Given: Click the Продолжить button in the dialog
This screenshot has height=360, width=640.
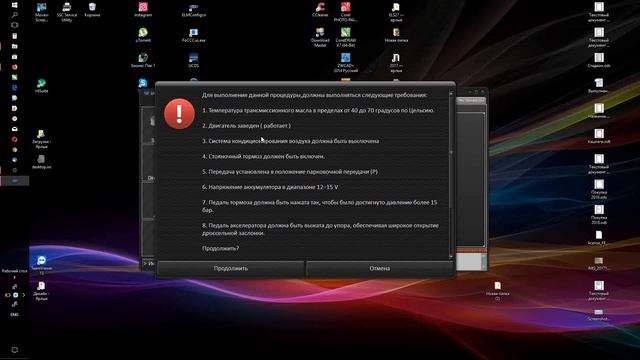Looking at the screenshot, I should 231,269.
